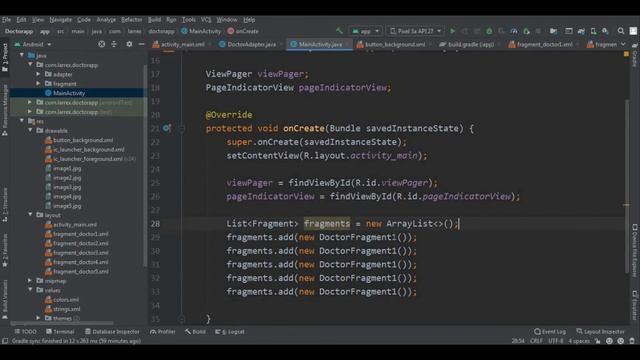Click the memory indicator trash icon

(632, 341)
